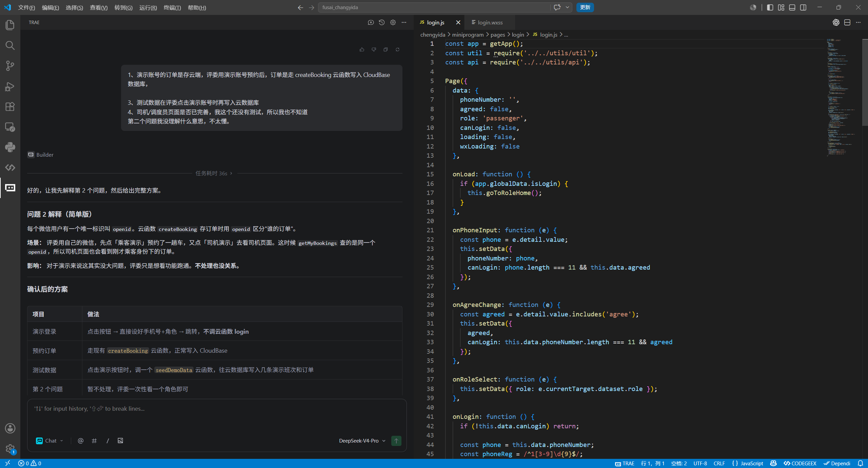The image size is (868, 468).
Task: Open the Extensions icon in activity bar
Action: click(x=10, y=106)
